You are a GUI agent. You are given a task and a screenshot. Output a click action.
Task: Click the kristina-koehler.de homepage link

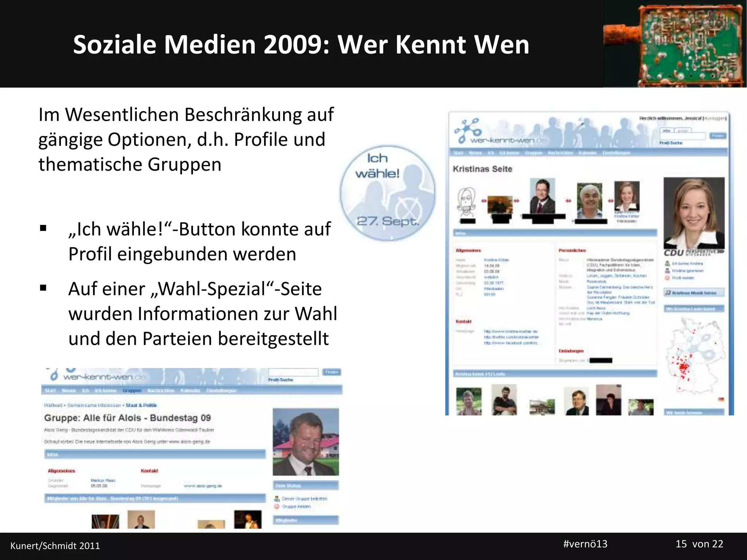coord(511,331)
